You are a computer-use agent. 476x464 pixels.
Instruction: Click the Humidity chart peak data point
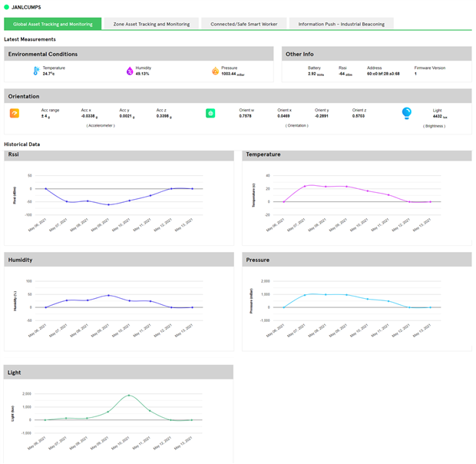108,296
